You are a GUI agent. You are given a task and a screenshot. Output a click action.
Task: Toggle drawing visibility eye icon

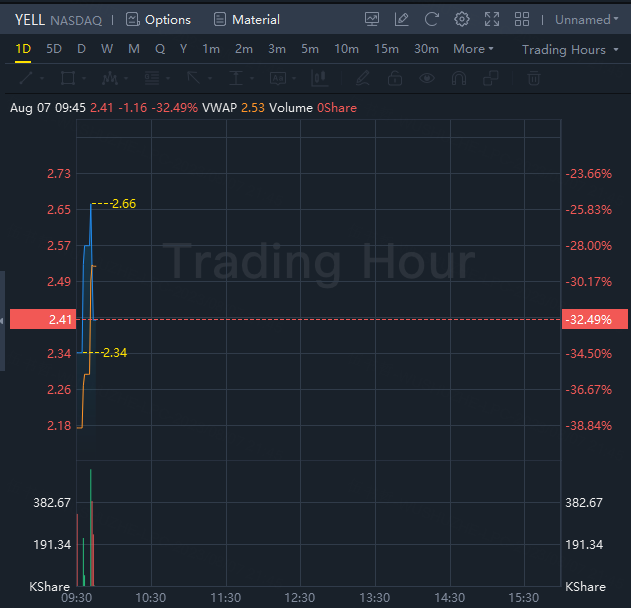(427, 78)
